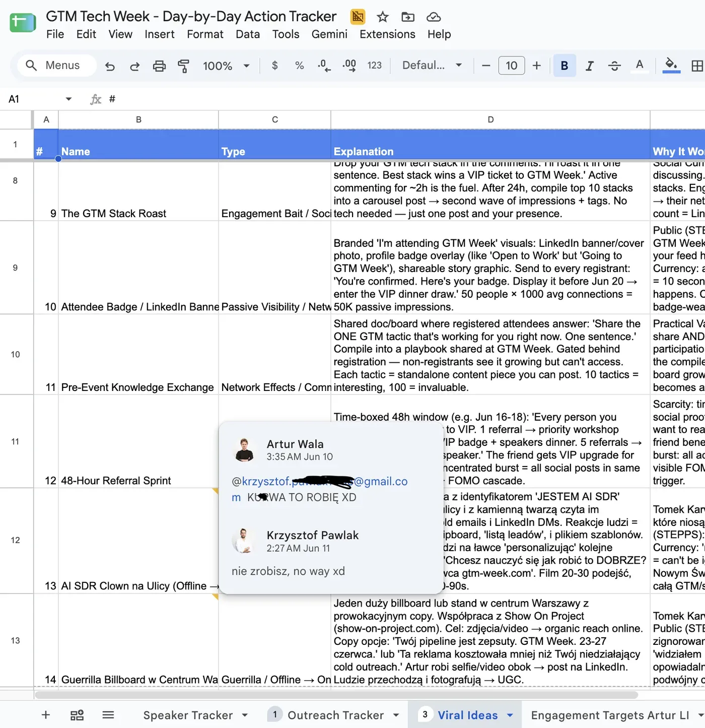Click the print icon

[159, 66]
